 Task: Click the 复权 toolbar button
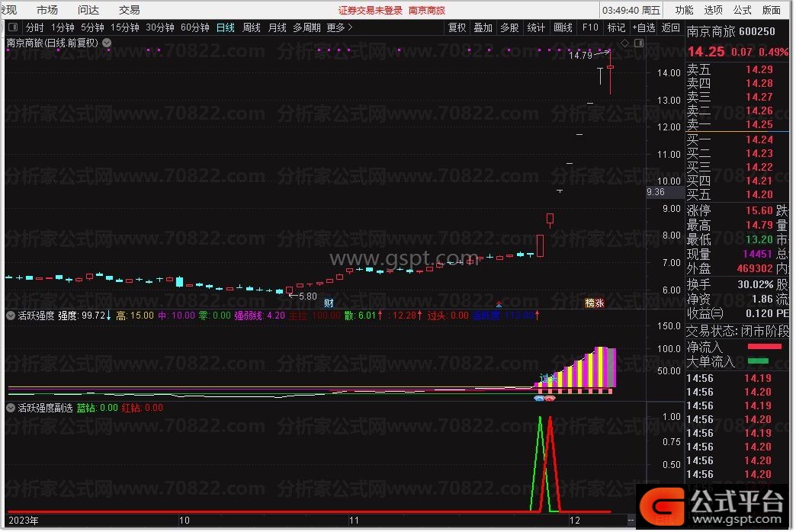click(x=457, y=27)
